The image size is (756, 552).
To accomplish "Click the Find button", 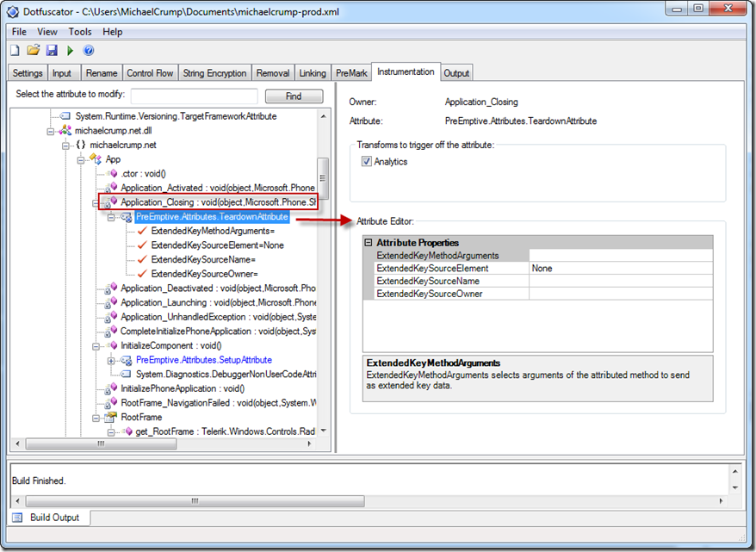I will 294,96.
